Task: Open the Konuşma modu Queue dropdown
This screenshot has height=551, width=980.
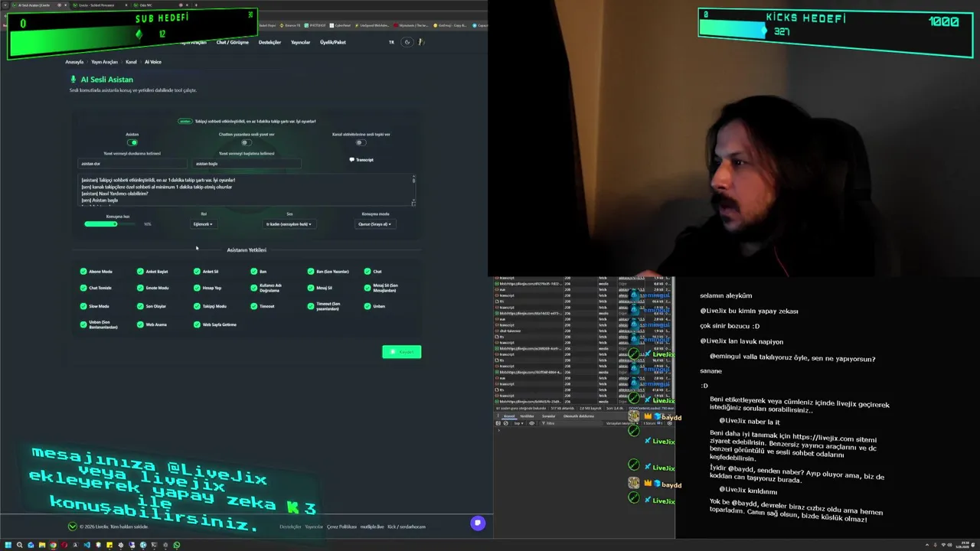Action: (x=374, y=224)
